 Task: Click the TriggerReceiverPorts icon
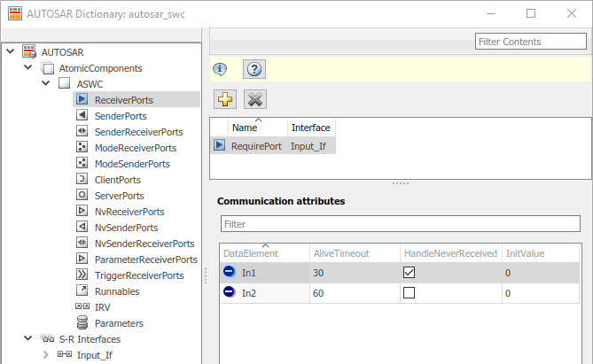coord(82,275)
